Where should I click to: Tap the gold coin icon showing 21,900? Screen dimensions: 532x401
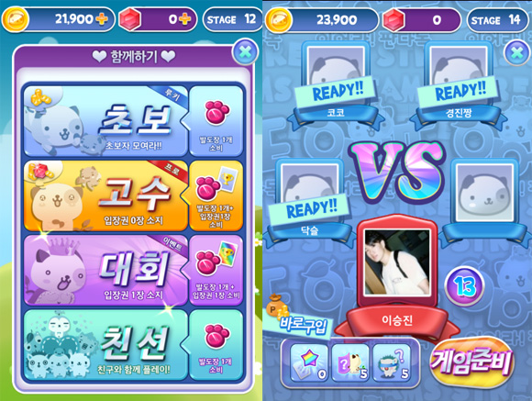coord(16,19)
